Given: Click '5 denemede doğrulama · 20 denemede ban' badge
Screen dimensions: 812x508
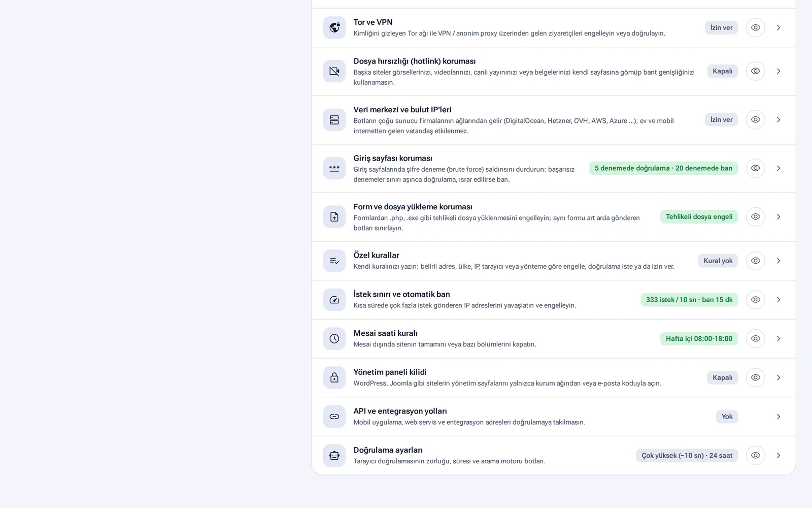Looking at the screenshot, I should [x=663, y=168].
